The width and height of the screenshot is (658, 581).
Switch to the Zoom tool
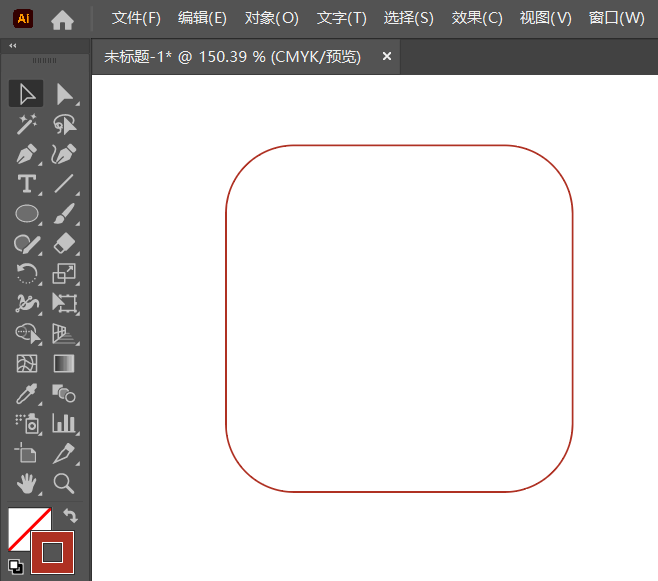pyautogui.click(x=64, y=483)
